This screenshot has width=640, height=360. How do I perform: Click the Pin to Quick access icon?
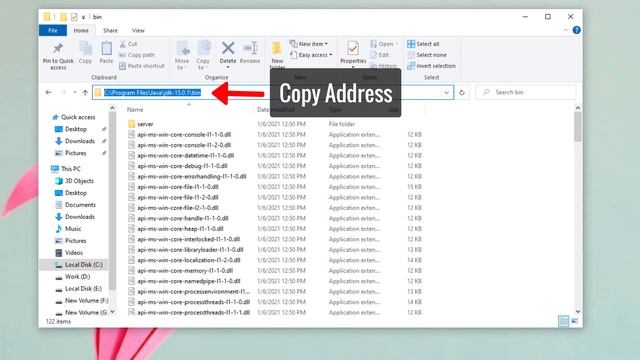click(58, 49)
